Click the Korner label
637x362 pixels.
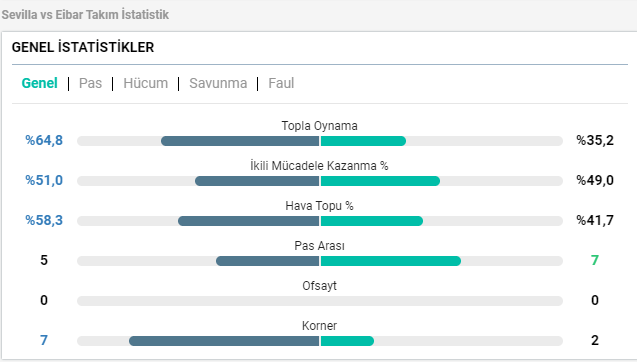(x=319, y=326)
